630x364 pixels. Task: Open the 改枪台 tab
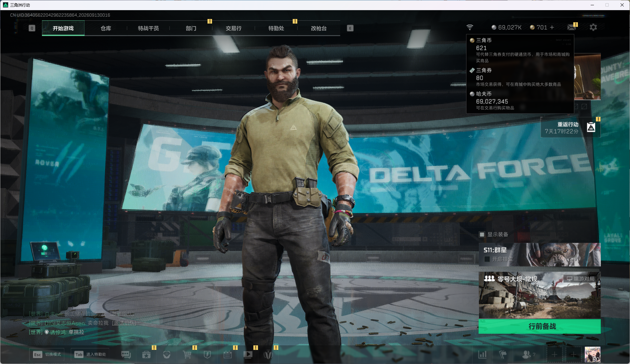click(319, 28)
